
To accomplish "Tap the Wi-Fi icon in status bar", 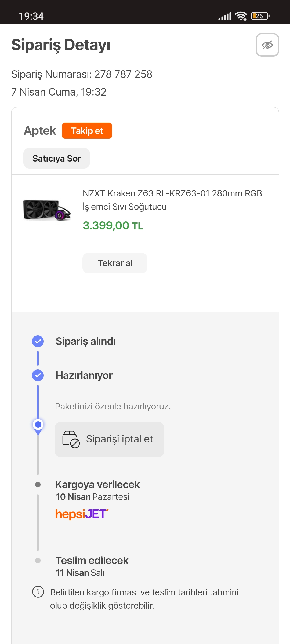I will tap(241, 16).
